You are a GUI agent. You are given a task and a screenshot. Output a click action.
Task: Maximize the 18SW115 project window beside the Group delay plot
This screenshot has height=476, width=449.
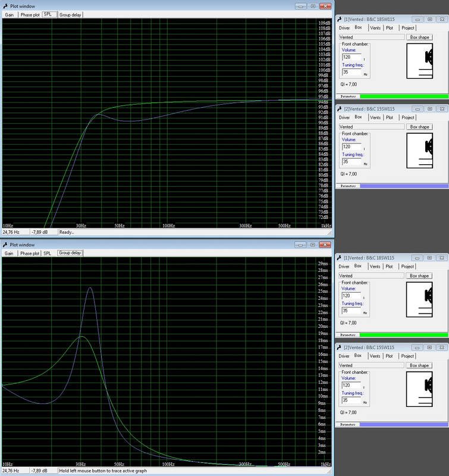coord(429,258)
